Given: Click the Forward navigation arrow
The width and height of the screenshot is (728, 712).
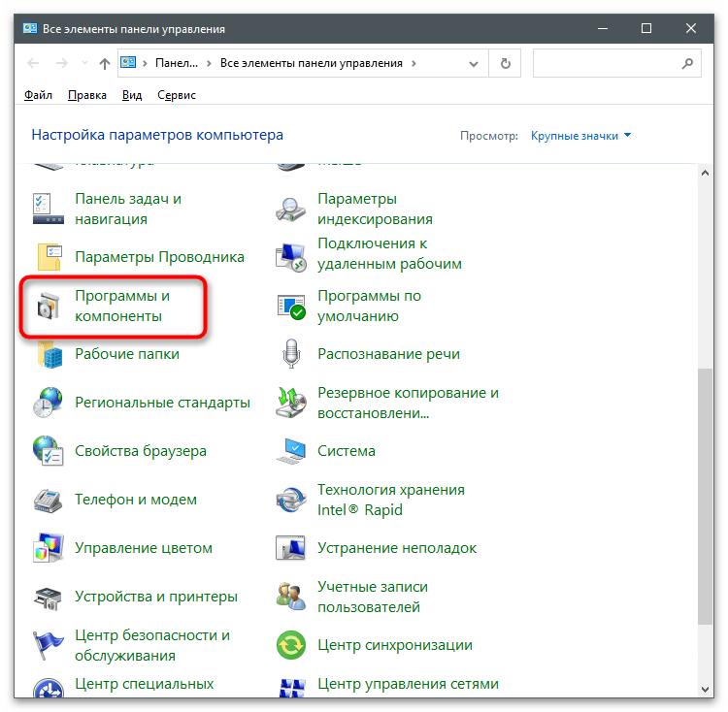Looking at the screenshot, I should [62, 63].
